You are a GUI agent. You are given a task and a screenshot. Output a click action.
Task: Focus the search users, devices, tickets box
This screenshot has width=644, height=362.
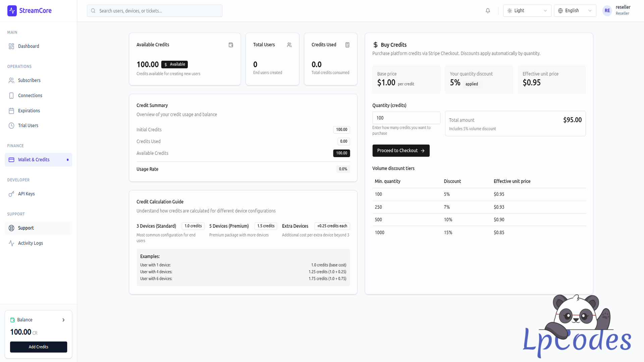(x=155, y=11)
